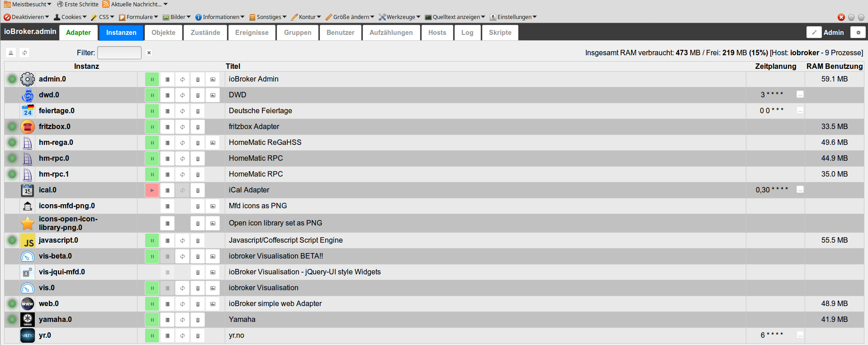Image resolution: width=868 pixels, height=345 pixels.
Task: Open the Informationen dropdown menu
Action: click(x=220, y=17)
